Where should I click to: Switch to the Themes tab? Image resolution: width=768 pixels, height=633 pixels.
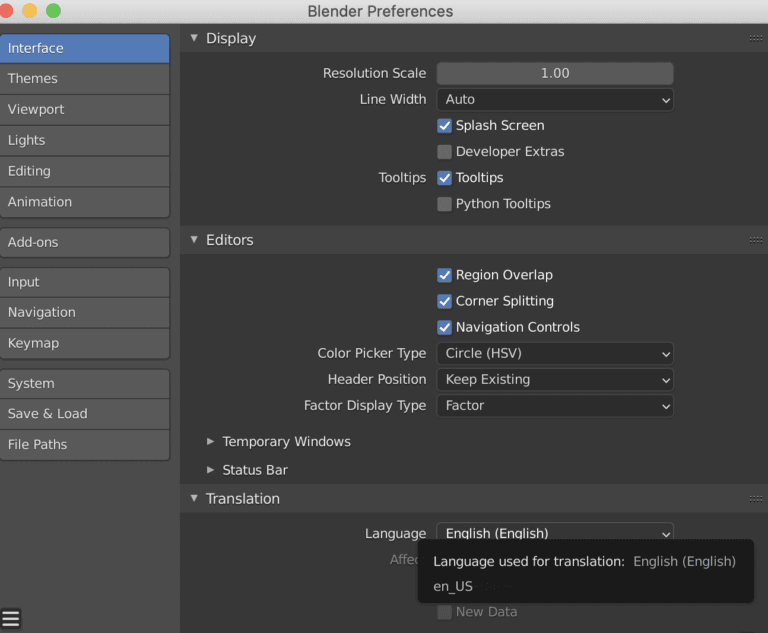[85, 79]
